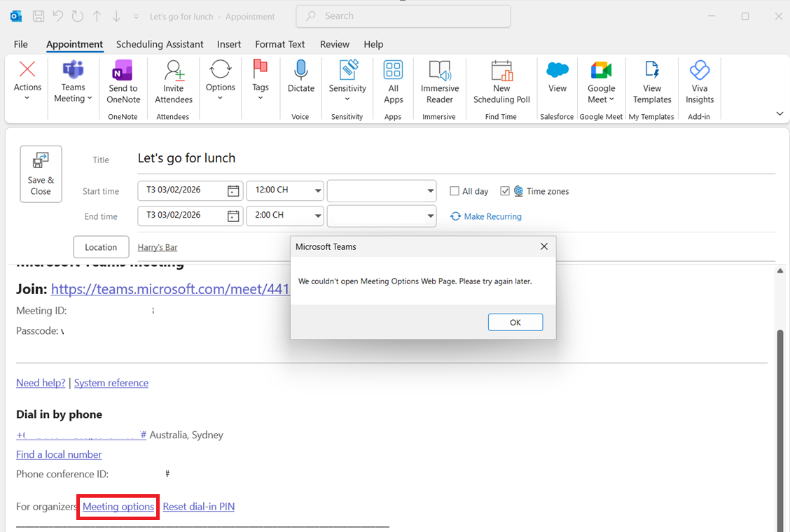The width and height of the screenshot is (790, 532).
Task: Open the Salesforce View add-in
Action: click(x=557, y=76)
